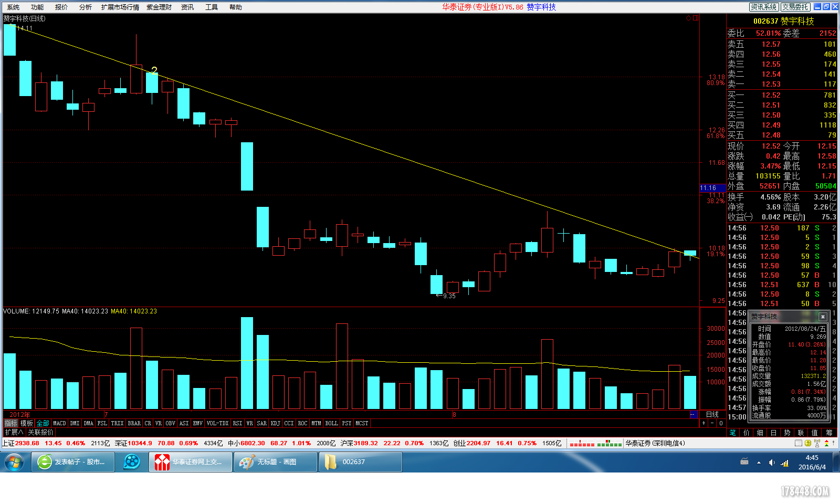Image resolution: width=840 pixels, height=504 pixels.
Task: Select the MACD indicator
Action: 60,423
